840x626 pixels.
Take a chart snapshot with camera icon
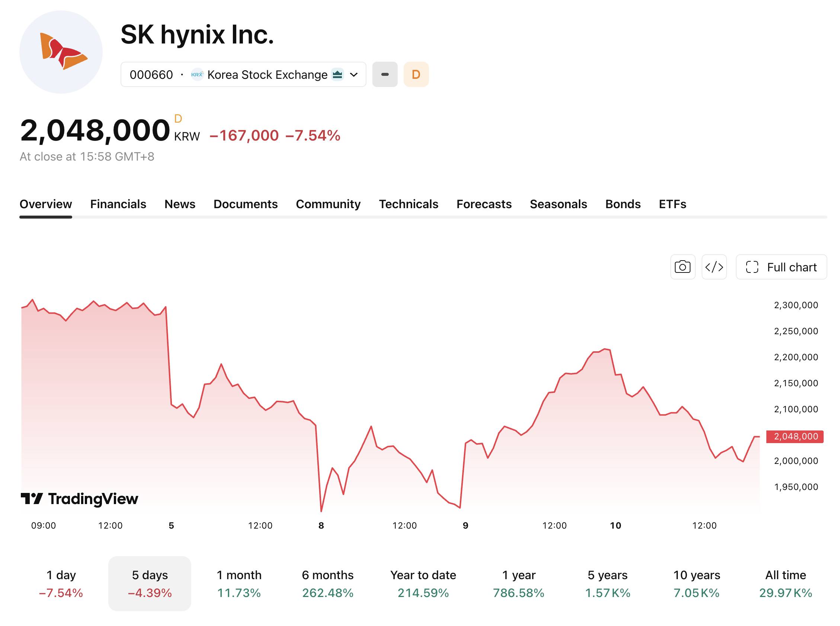coord(682,267)
